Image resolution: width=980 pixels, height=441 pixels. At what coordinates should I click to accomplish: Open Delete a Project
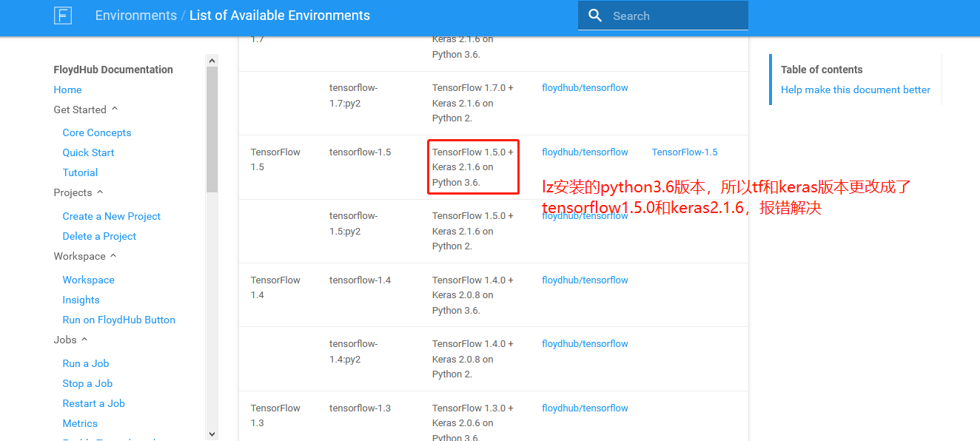(99, 236)
